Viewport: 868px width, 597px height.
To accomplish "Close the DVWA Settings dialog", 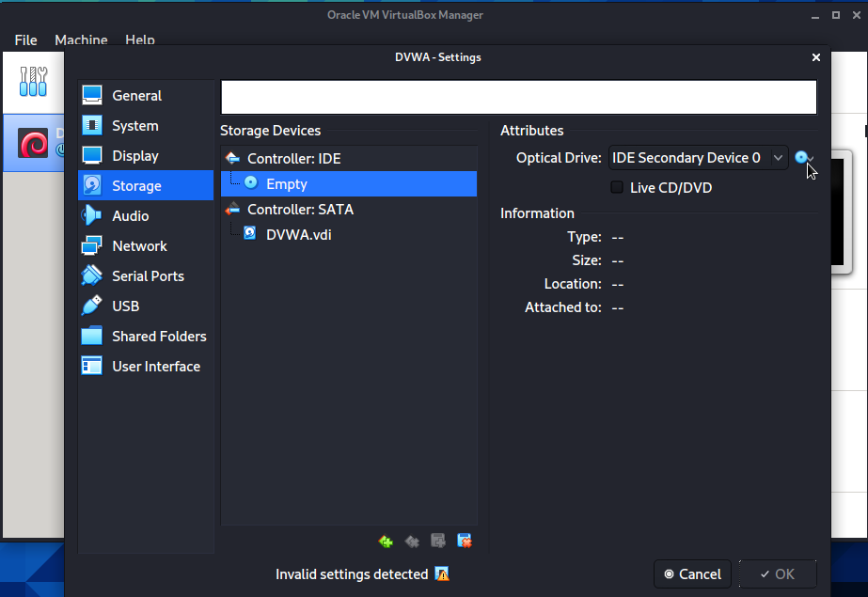I will (x=816, y=57).
